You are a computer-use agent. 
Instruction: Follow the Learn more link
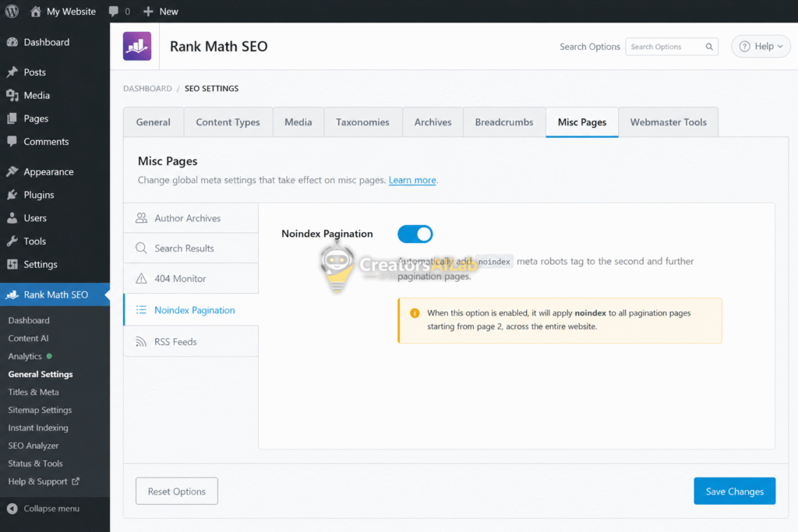(412, 180)
